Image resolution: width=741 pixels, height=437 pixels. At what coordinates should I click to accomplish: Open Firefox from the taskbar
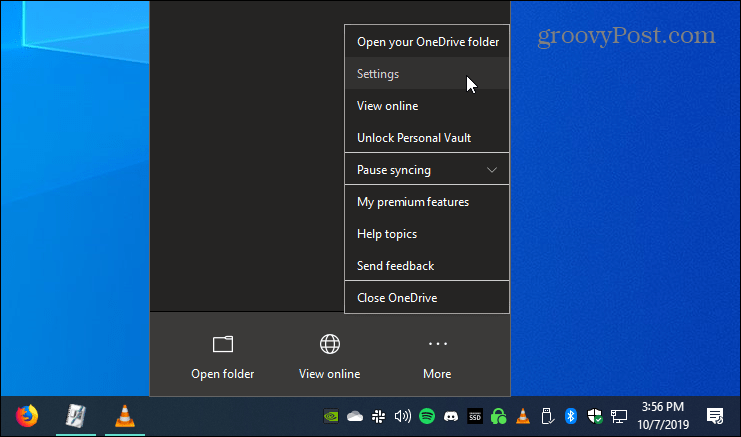tap(27, 416)
